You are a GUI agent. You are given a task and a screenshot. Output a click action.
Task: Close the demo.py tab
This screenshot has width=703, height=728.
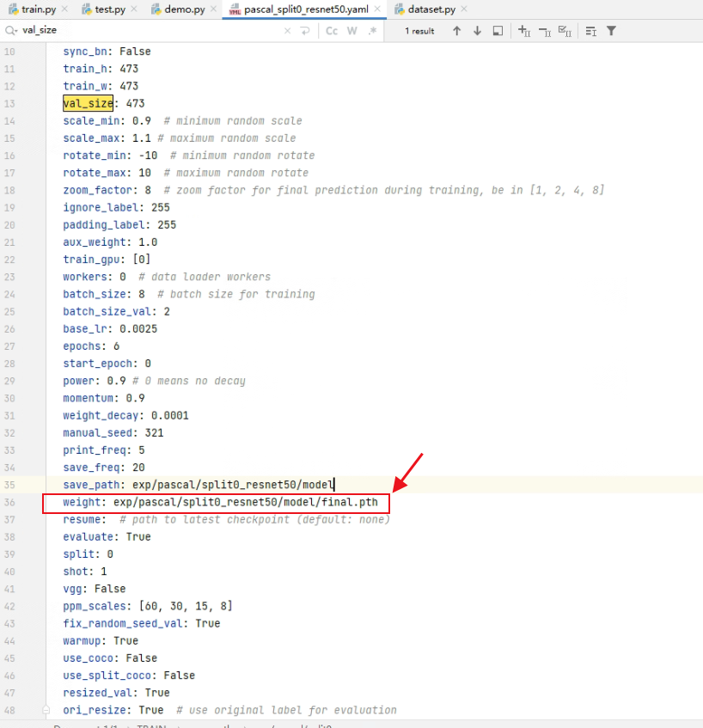pyautogui.click(x=213, y=9)
